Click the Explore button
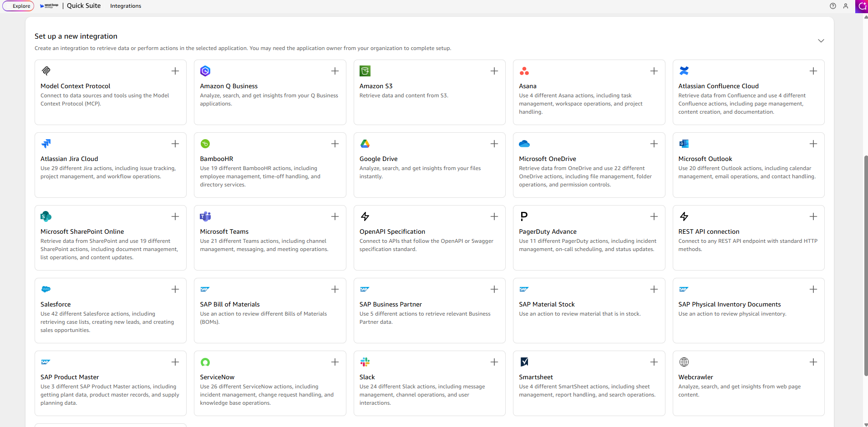The width and height of the screenshot is (868, 427). pyautogui.click(x=19, y=6)
